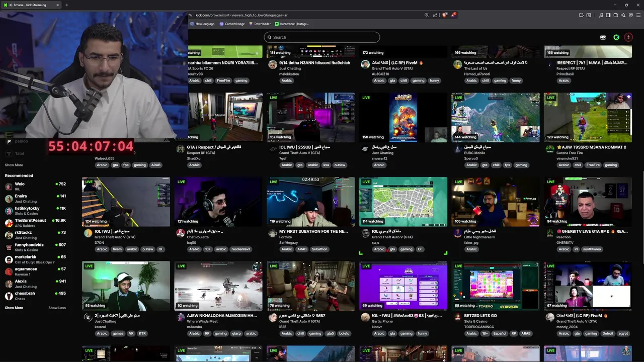644x362 pixels.
Task: Click the Chat Roulette category text
Action: coord(198,237)
